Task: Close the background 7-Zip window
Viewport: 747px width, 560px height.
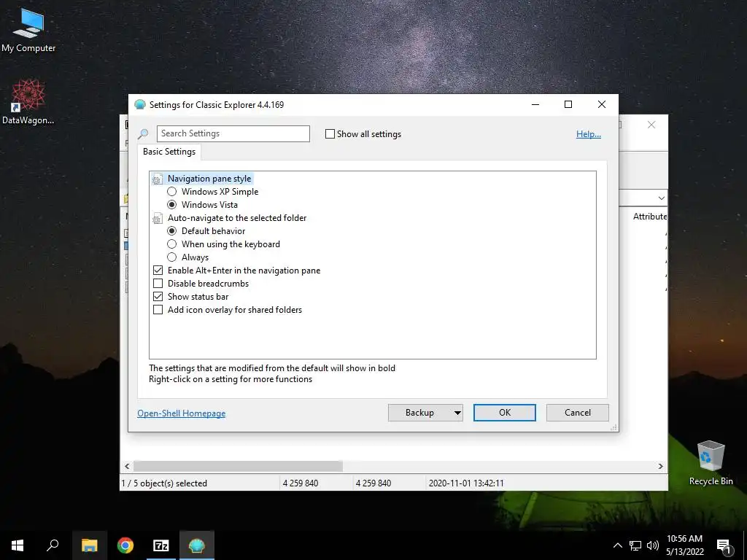Action: point(651,125)
